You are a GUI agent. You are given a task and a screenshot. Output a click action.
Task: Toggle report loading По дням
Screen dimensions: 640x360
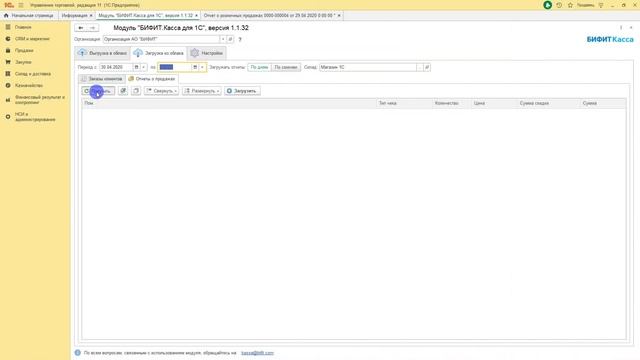tap(259, 67)
